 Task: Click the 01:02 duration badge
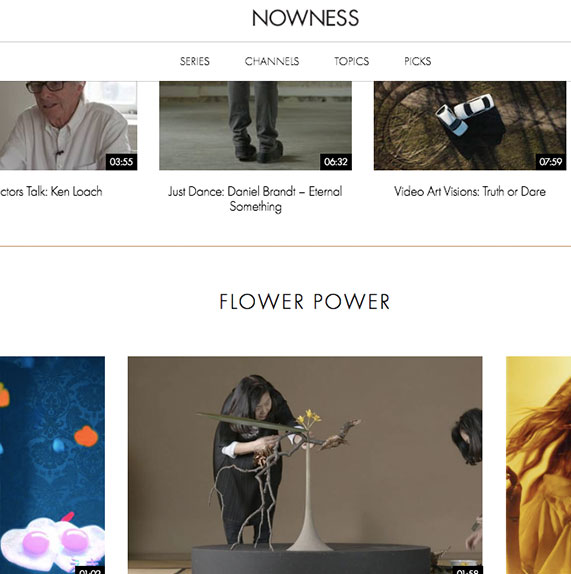90,570
